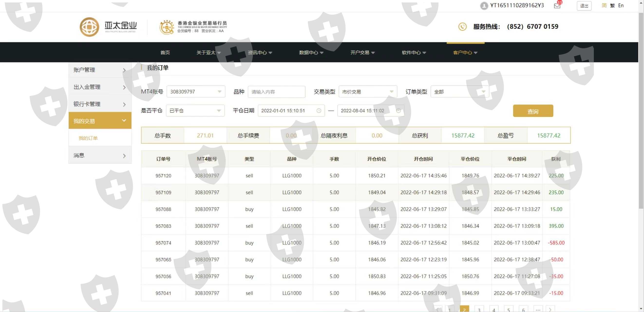644x312 pixels.
Task: Click the 查询 search button
Action: [533, 111]
